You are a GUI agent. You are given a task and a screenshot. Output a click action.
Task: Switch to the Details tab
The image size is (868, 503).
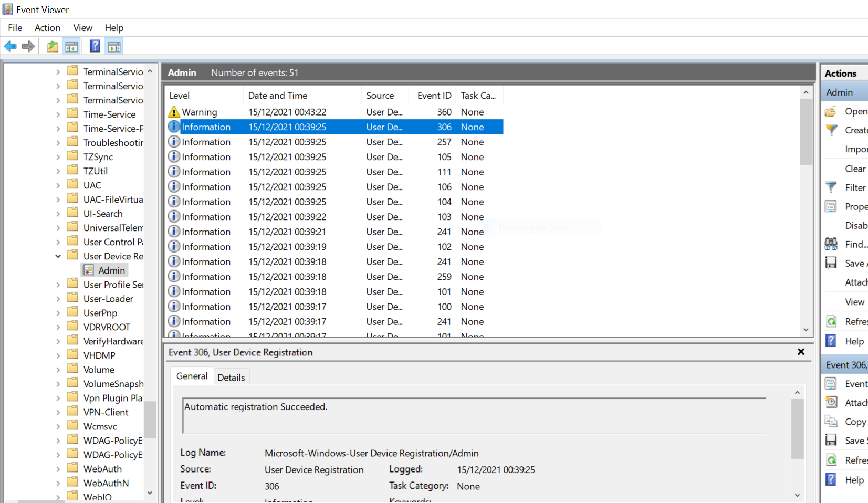[231, 376]
